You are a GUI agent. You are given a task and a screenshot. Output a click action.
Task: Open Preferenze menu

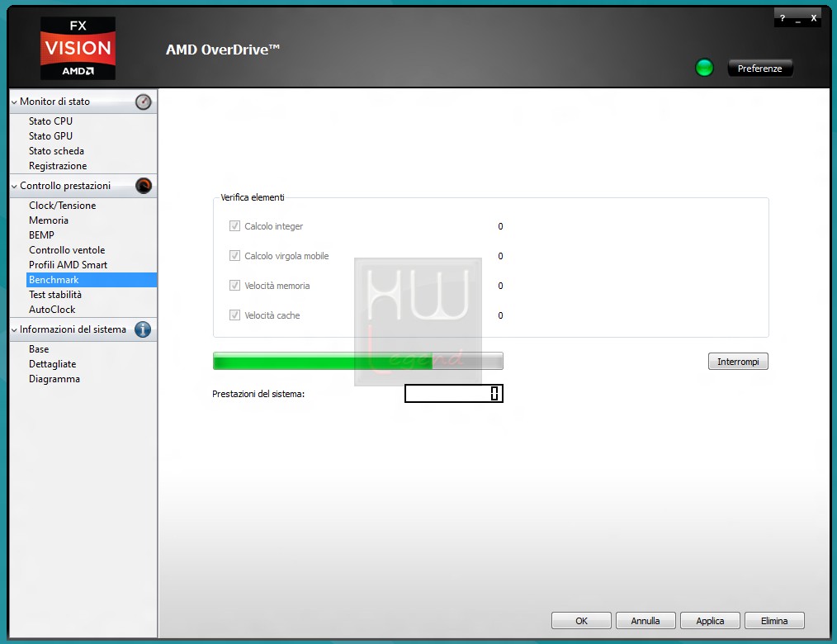coord(759,69)
